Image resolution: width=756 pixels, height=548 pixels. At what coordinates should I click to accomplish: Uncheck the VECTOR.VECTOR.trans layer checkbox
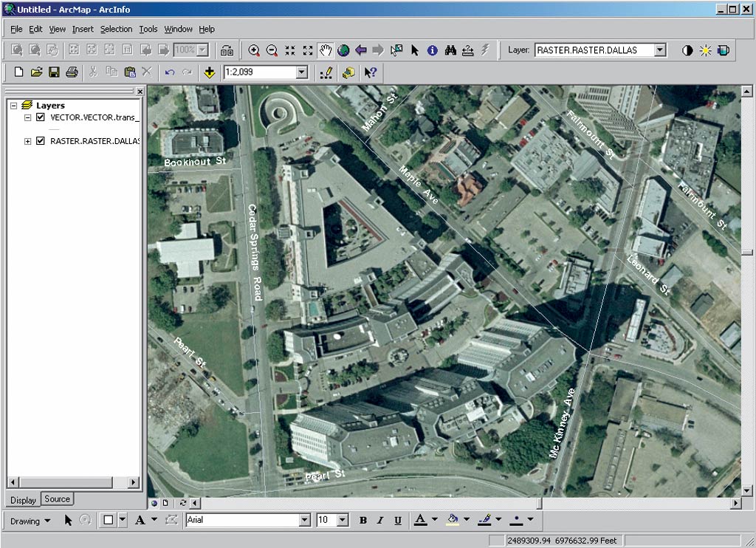41,117
